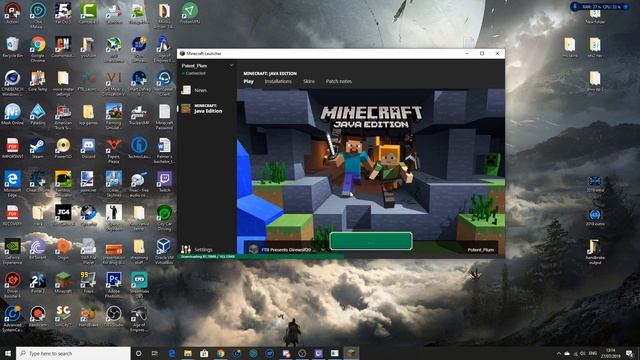Screen dimensions: 640x360
Task: Select the Steam desktop icon
Action: click(x=38, y=148)
